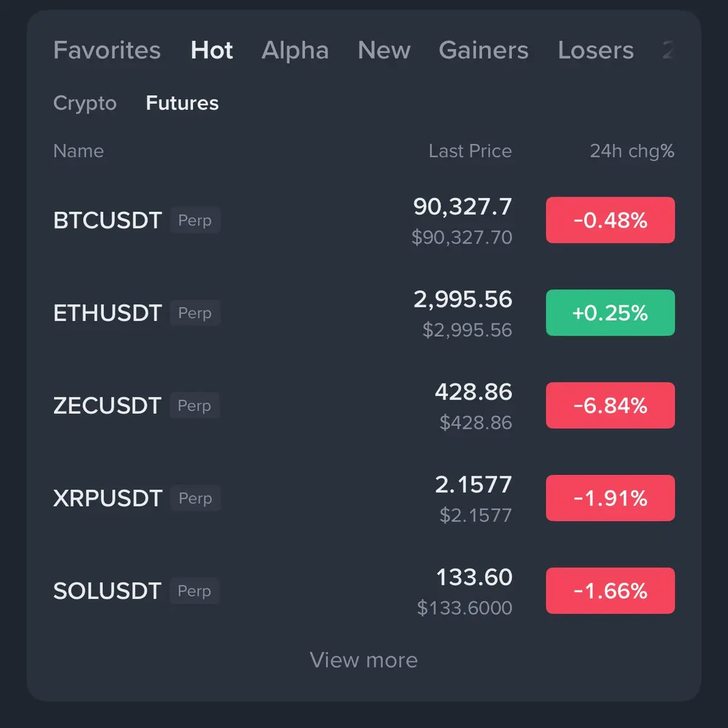The image size is (728, 728).
Task: Sort by the Last Price column
Action: pyautogui.click(x=470, y=151)
